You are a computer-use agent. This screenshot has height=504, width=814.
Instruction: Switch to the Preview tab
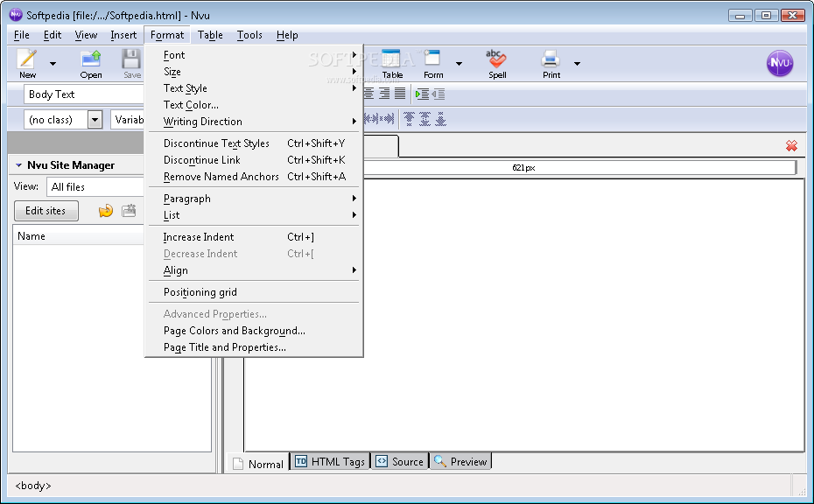(460, 461)
